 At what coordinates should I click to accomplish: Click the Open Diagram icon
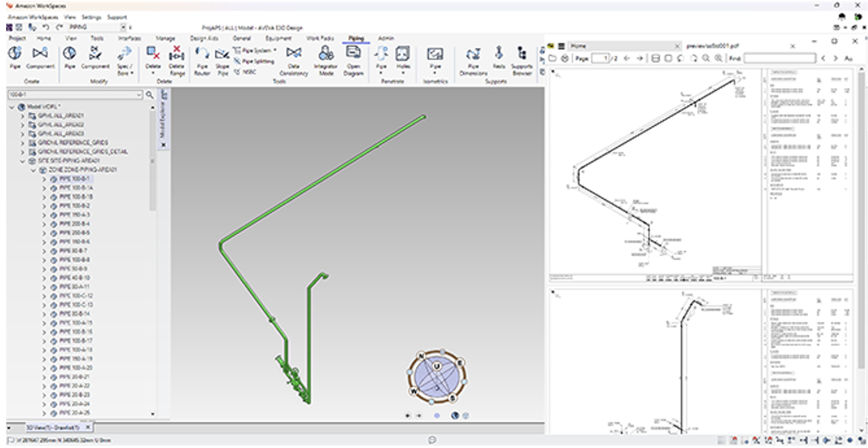pos(353,61)
